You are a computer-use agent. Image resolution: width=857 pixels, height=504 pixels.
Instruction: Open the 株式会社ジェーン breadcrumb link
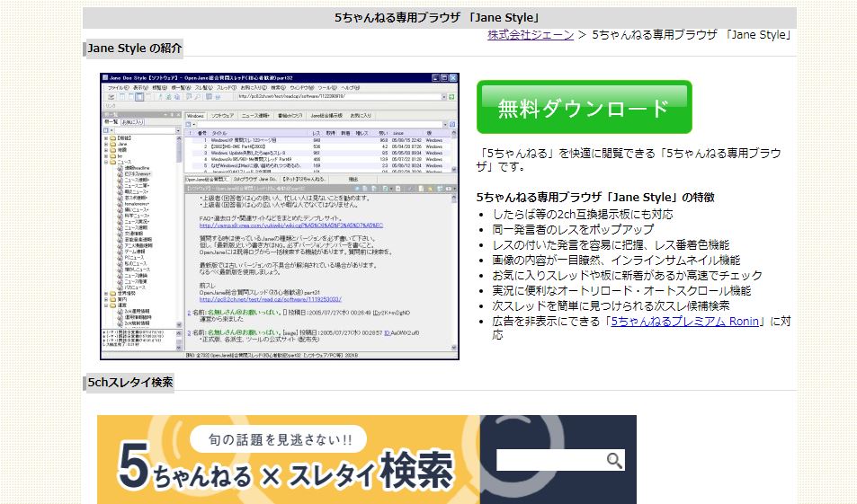pos(531,35)
